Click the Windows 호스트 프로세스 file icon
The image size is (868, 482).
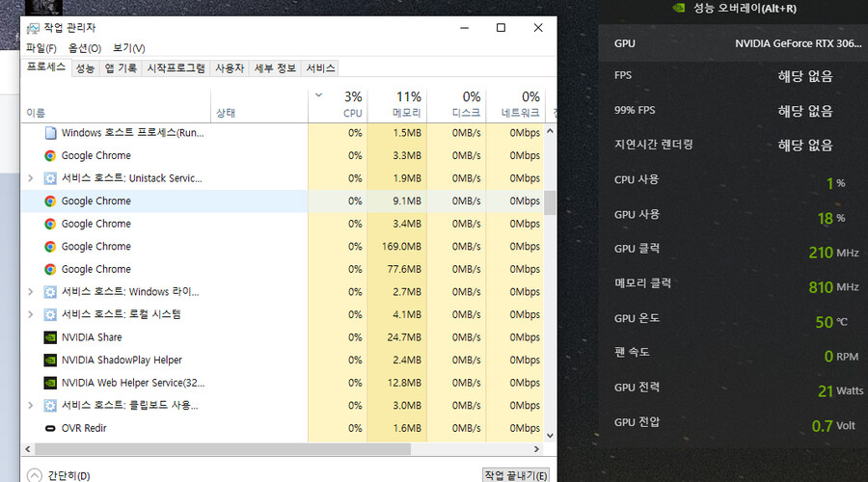50,133
